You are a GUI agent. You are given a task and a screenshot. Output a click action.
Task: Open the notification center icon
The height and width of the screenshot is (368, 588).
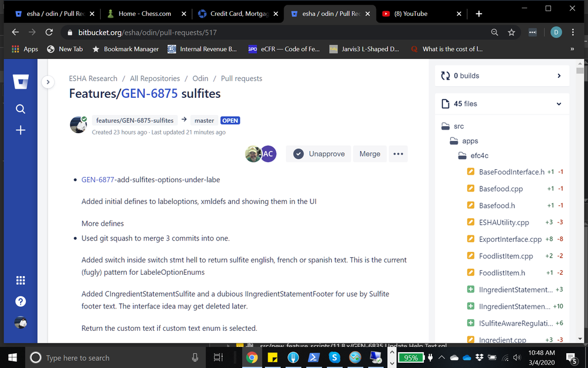pyautogui.click(x=572, y=358)
